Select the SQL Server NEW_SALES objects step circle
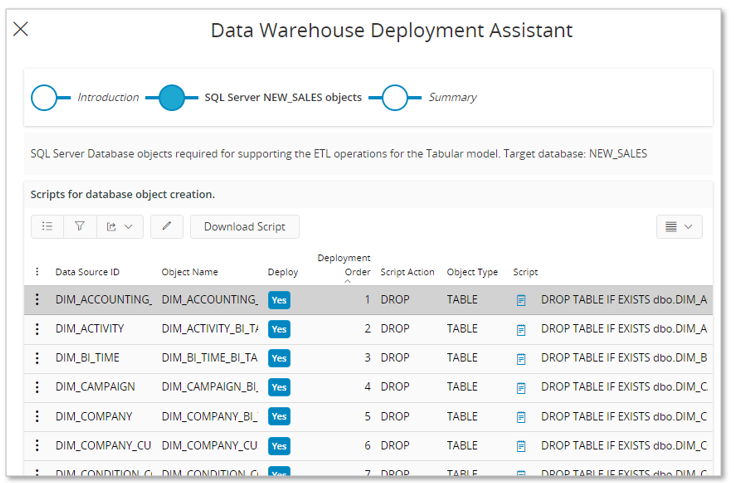Screen dimensions: 734x483 172,97
